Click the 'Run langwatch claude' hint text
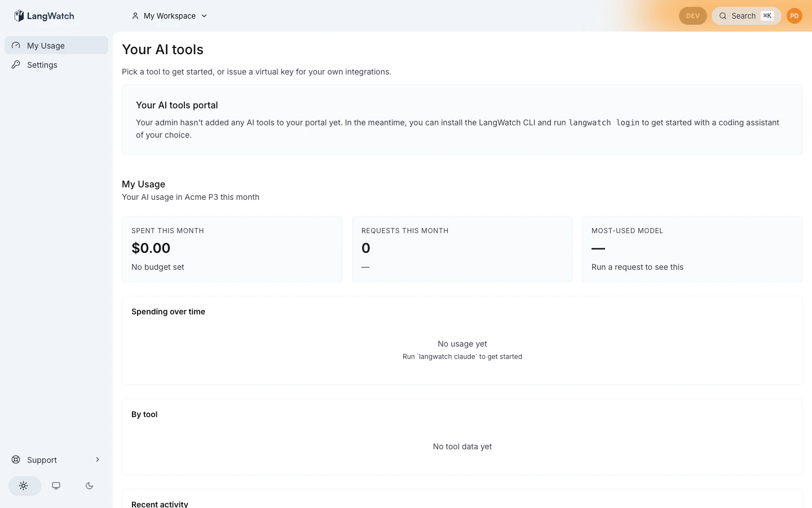The image size is (812, 508). click(462, 357)
